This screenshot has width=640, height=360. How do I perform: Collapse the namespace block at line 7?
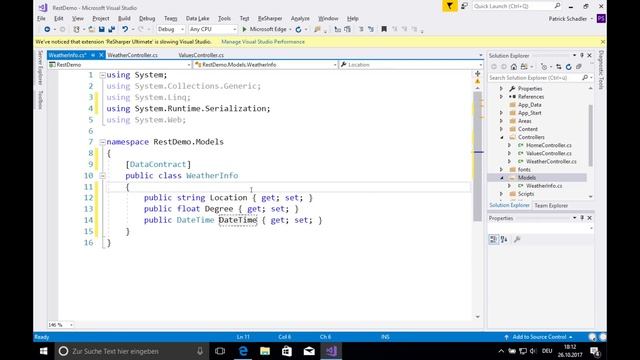[x=102, y=142]
